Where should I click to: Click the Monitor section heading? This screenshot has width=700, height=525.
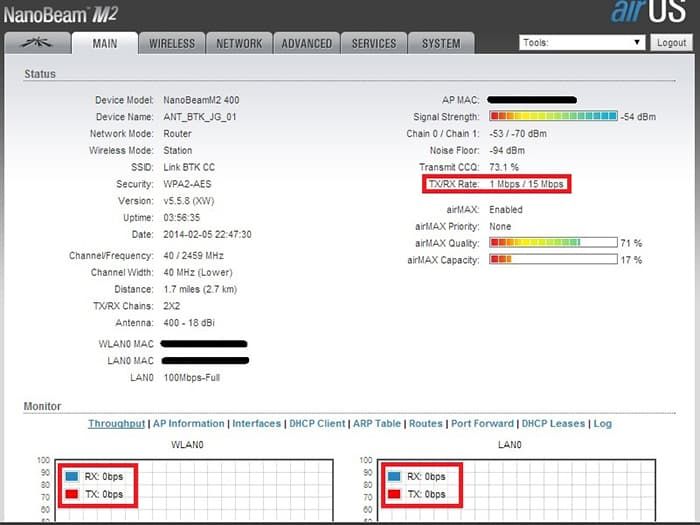click(42, 406)
